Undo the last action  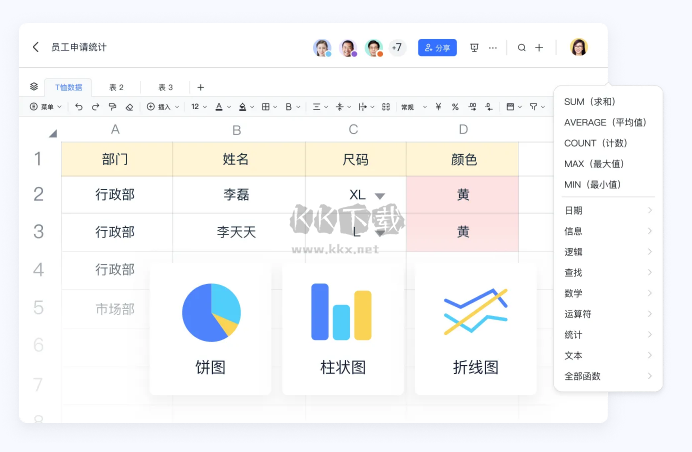[79, 107]
